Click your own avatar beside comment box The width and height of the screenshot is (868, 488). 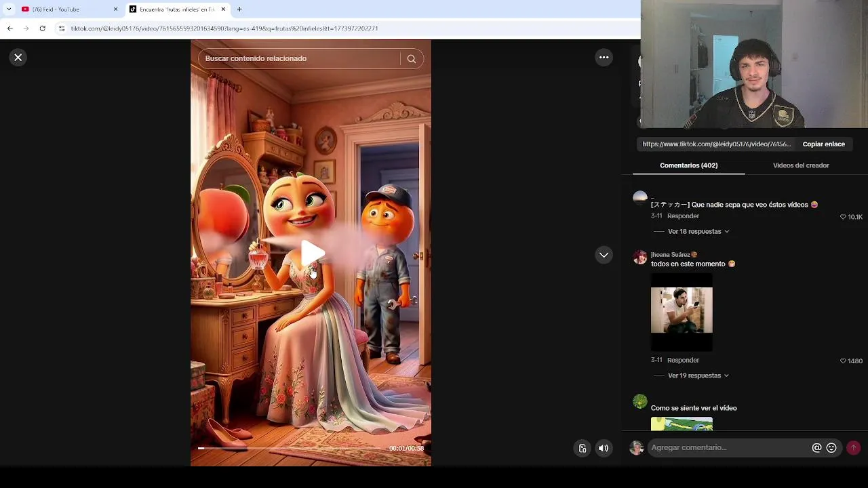click(636, 448)
